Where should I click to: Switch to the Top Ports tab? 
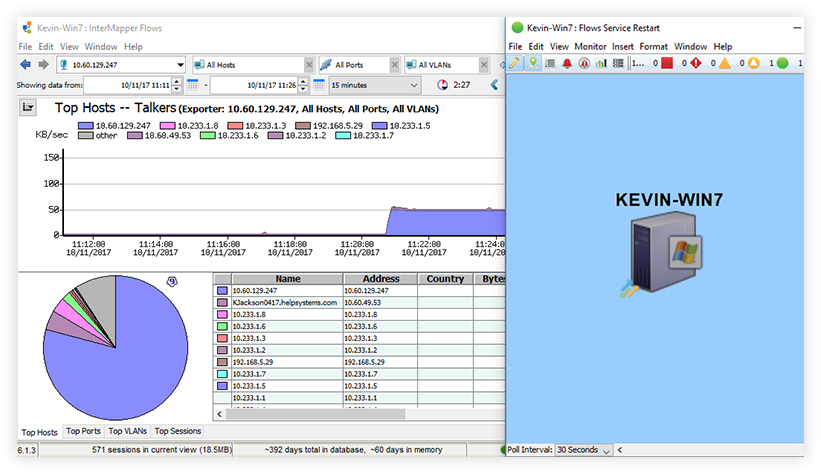(x=83, y=431)
